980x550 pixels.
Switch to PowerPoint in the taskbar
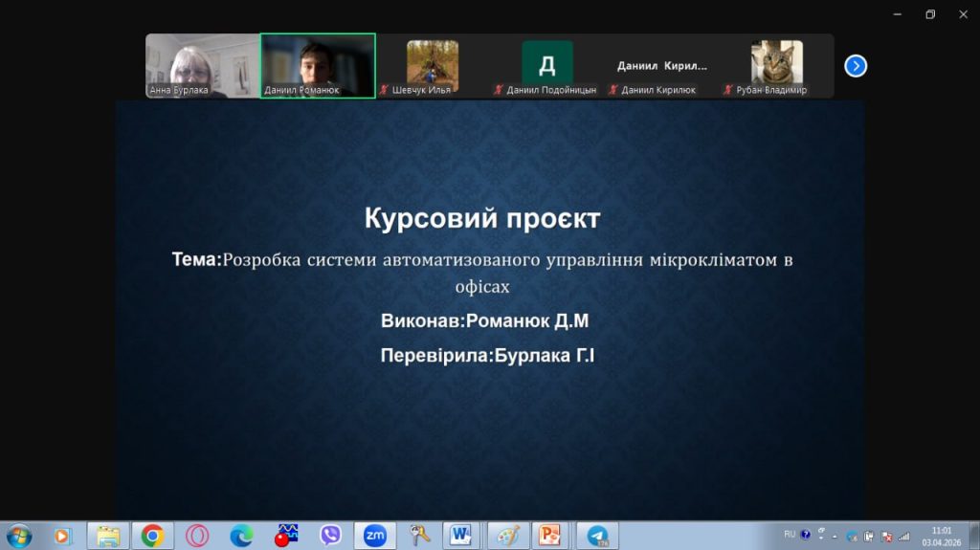549,536
